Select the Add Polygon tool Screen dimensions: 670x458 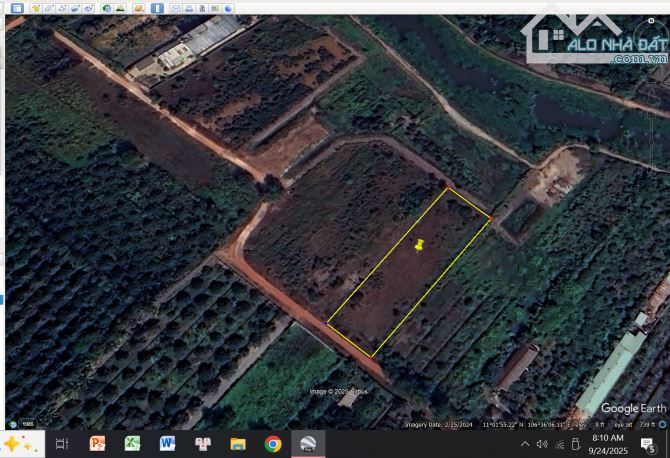[49, 8]
